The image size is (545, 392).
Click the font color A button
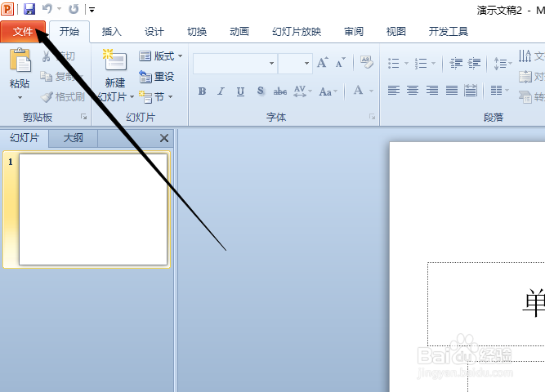tap(359, 91)
